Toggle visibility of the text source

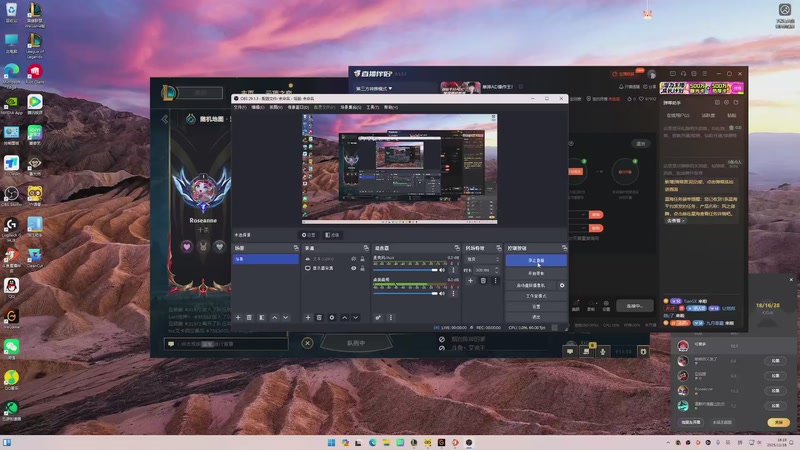click(353, 258)
